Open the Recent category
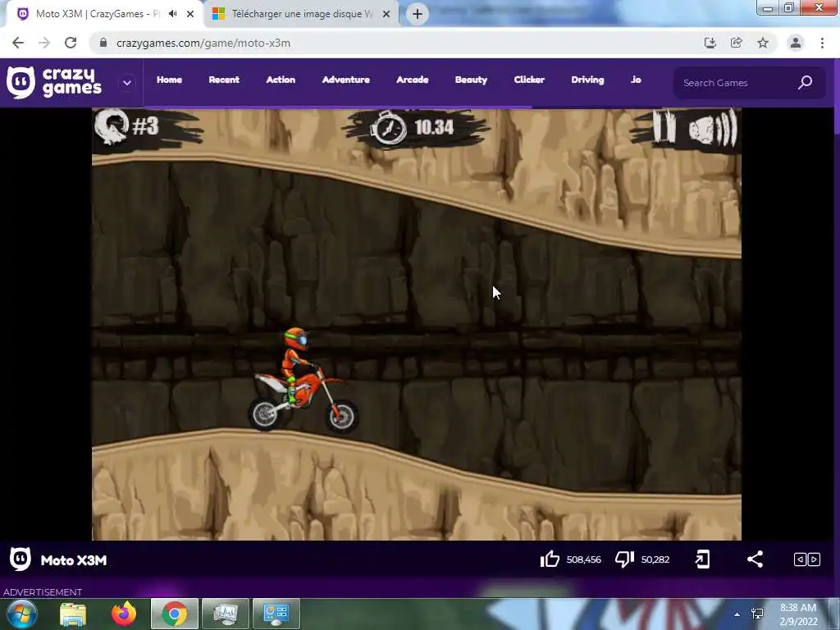Image resolution: width=840 pixels, height=630 pixels. click(224, 80)
